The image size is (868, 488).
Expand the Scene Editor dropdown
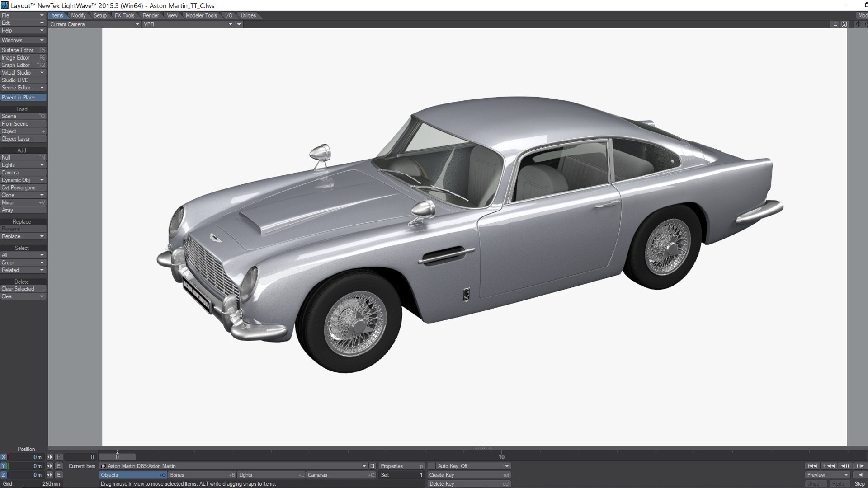pos(23,88)
